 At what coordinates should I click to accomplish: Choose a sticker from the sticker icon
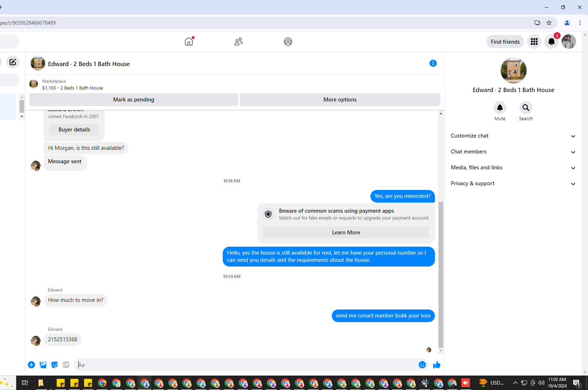tap(55, 365)
